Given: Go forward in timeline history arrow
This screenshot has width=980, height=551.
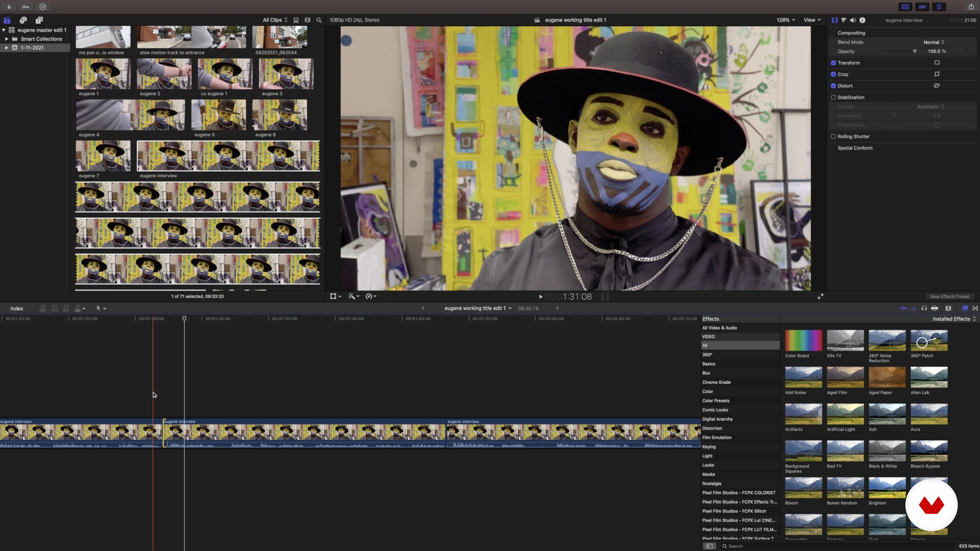Looking at the screenshot, I should (x=557, y=308).
